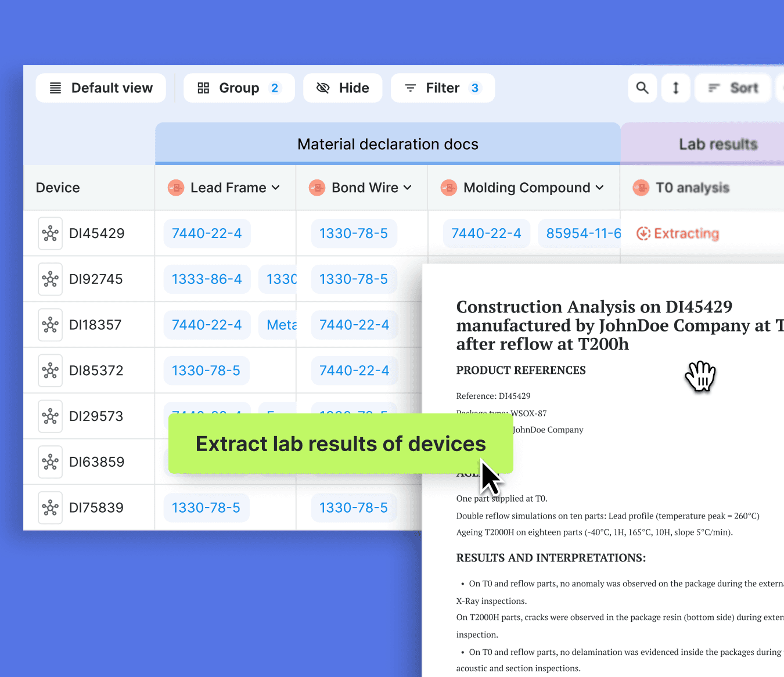Click the device icon for DI92745
This screenshot has width=784, height=677.
click(x=51, y=279)
